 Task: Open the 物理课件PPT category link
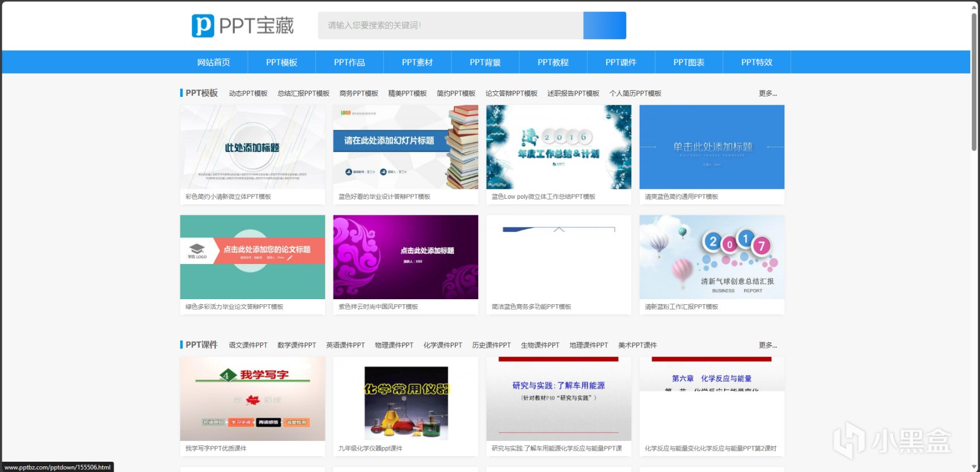(394, 345)
